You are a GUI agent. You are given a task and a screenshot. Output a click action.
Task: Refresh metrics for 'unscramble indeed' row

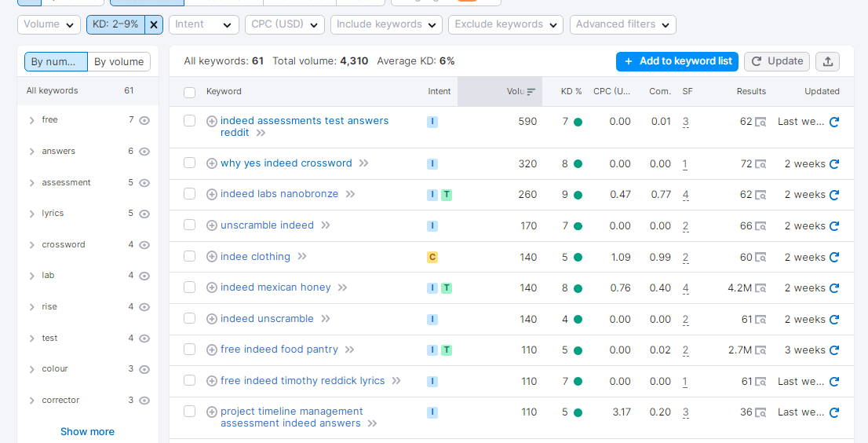pyautogui.click(x=834, y=226)
